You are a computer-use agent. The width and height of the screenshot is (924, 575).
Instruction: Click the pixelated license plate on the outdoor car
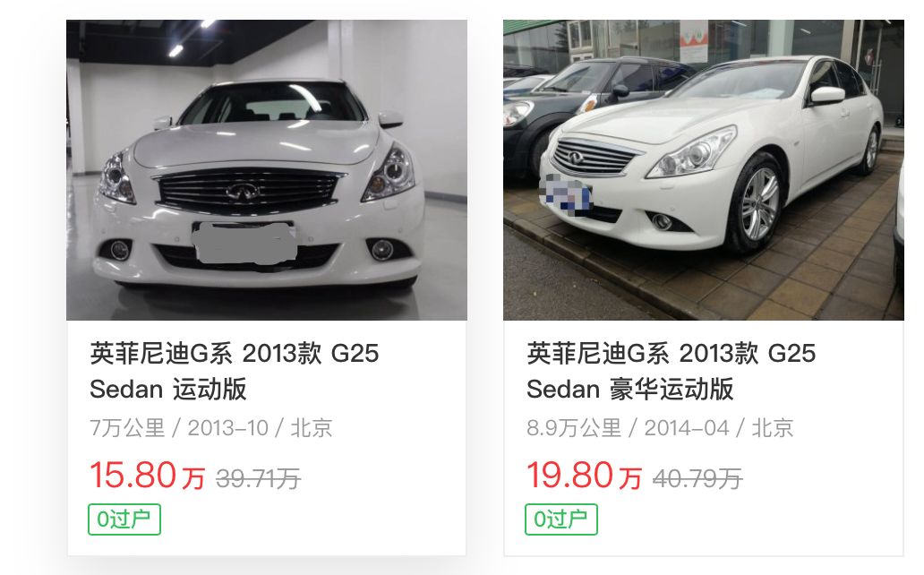point(566,193)
